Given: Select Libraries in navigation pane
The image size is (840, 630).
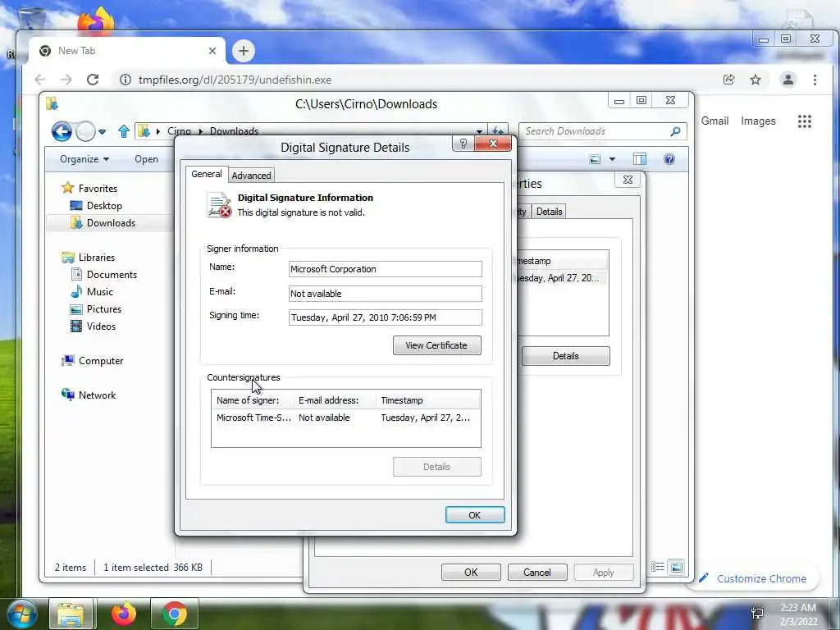Looking at the screenshot, I should click(97, 257).
